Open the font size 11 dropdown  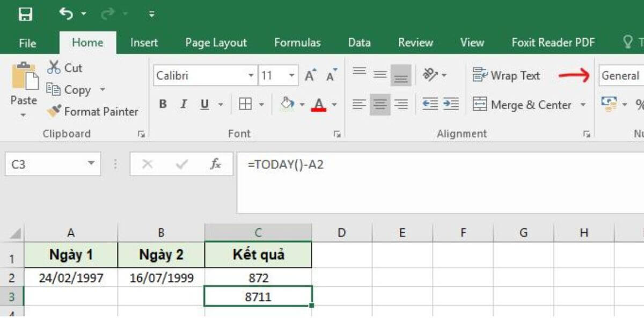pos(292,76)
